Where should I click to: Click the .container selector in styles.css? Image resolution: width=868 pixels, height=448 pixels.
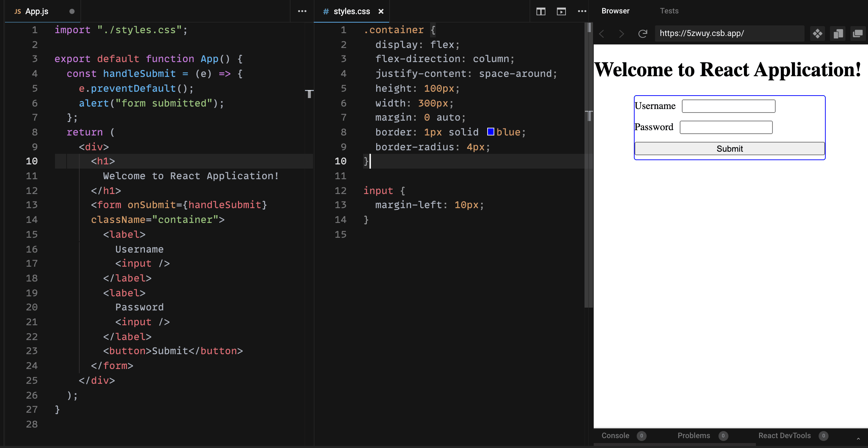393,30
